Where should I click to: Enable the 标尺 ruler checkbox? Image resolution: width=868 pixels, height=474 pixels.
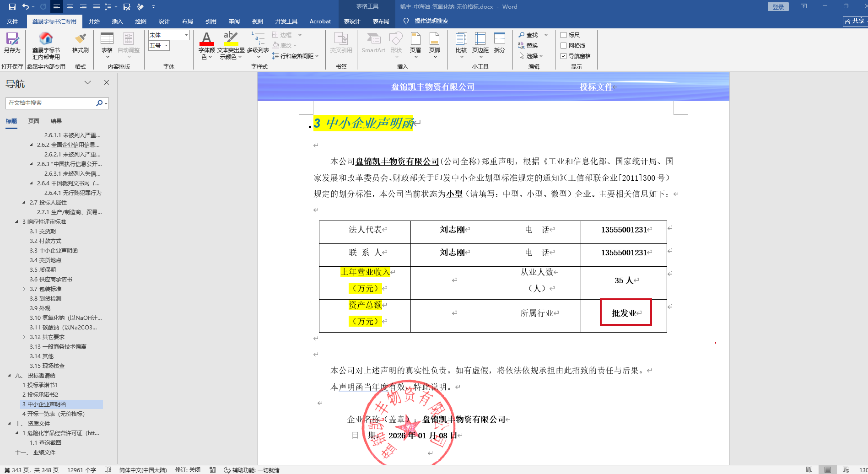[x=564, y=35]
